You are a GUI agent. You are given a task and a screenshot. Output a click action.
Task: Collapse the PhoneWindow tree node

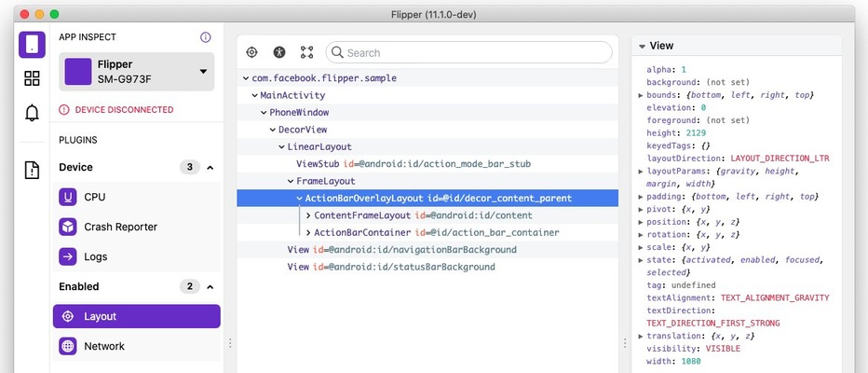[264, 113]
